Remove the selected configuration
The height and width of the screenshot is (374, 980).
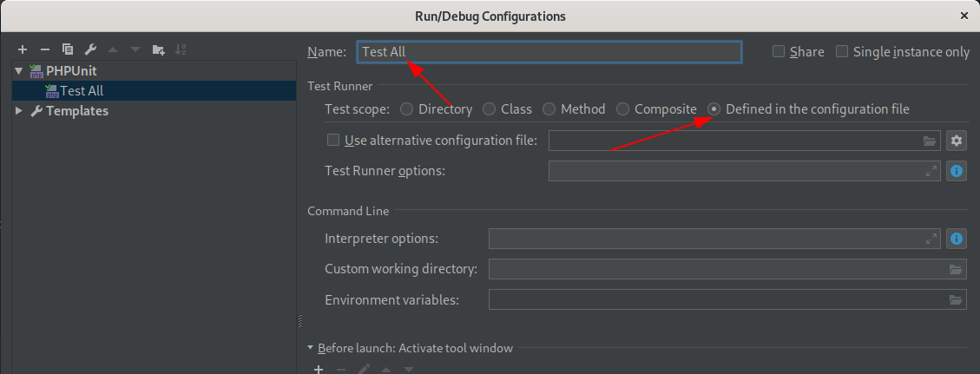(45, 49)
